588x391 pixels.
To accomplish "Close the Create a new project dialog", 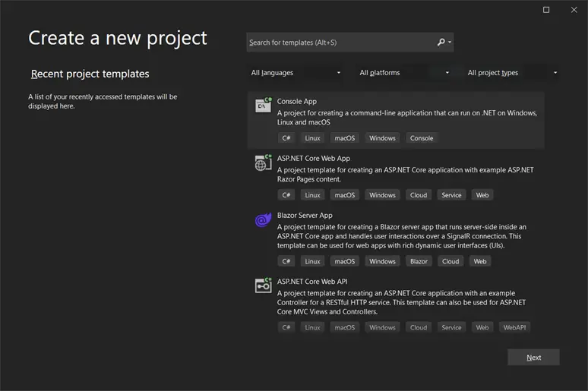I will point(574,10).
